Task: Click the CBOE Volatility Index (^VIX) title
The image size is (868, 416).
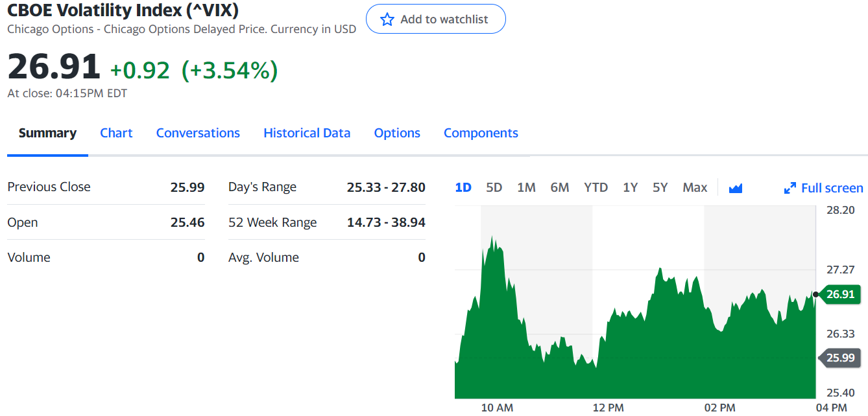Action: coord(123,10)
